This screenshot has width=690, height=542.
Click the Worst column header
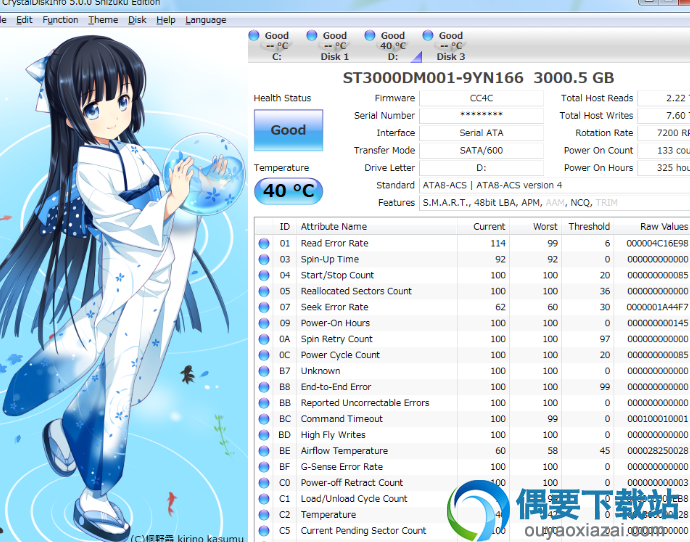pos(536,227)
